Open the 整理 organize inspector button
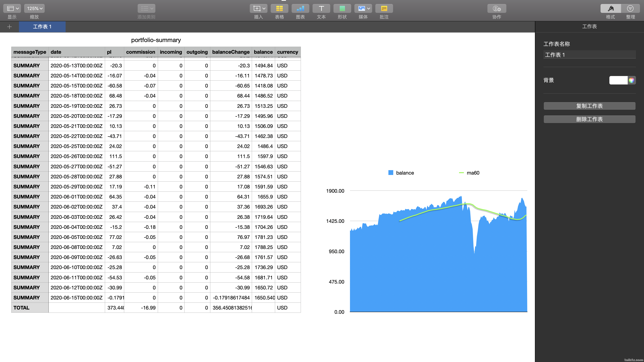644x362 pixels. [630, 8]
